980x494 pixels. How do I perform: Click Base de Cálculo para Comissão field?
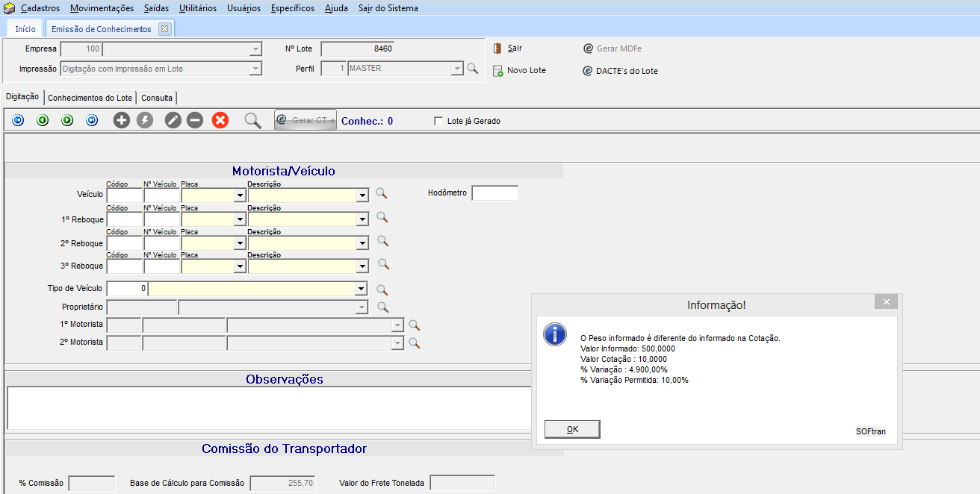283,483
